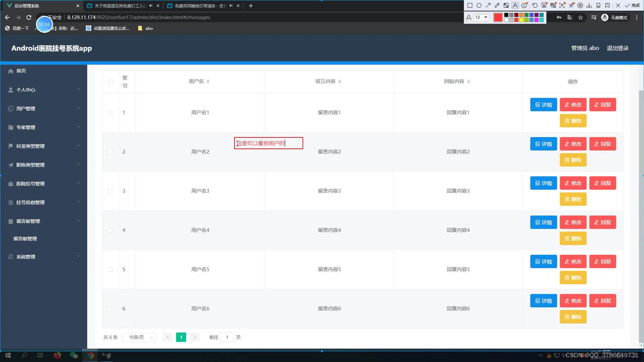The image size is (644, 362).
Task: Bookmark this page with star icon
Action: tap(581, 17)
